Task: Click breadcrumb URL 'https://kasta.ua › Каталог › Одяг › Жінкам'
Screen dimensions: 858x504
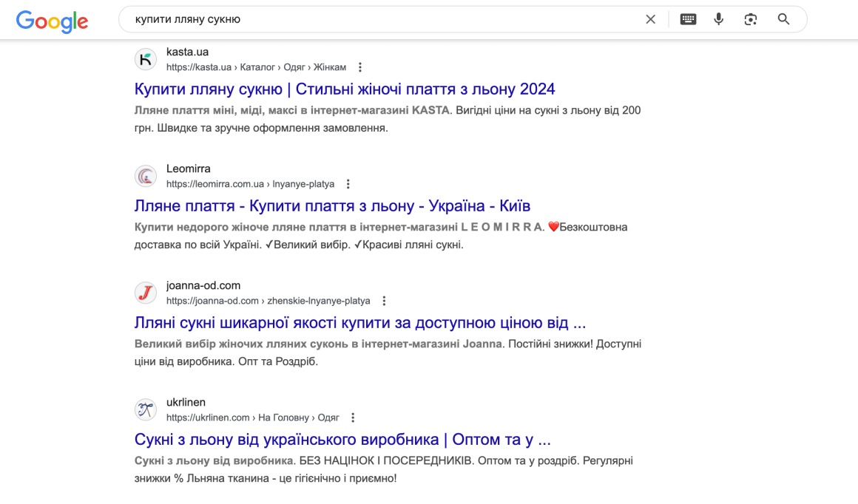Action: click(256, 67)
